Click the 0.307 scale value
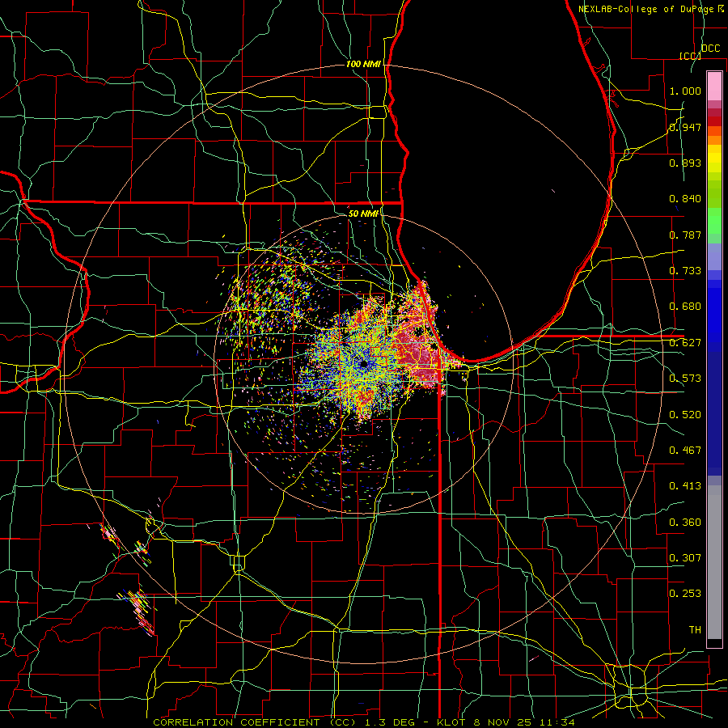This screenshot has width=728, height=728. 685,558
